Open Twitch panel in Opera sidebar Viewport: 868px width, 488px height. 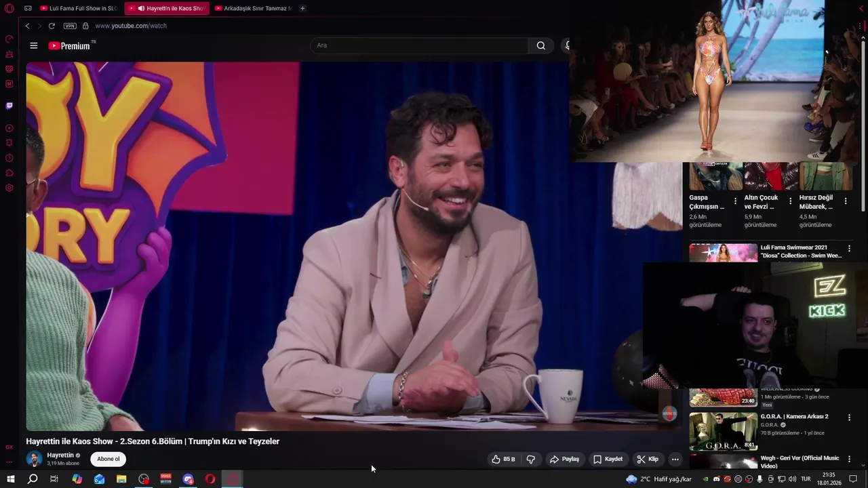9,106
